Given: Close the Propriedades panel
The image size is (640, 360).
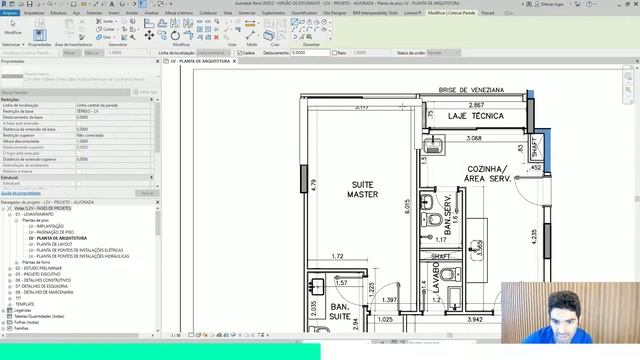Looking at the screenshot, I should pyautogui.click(x=158, y=61).
